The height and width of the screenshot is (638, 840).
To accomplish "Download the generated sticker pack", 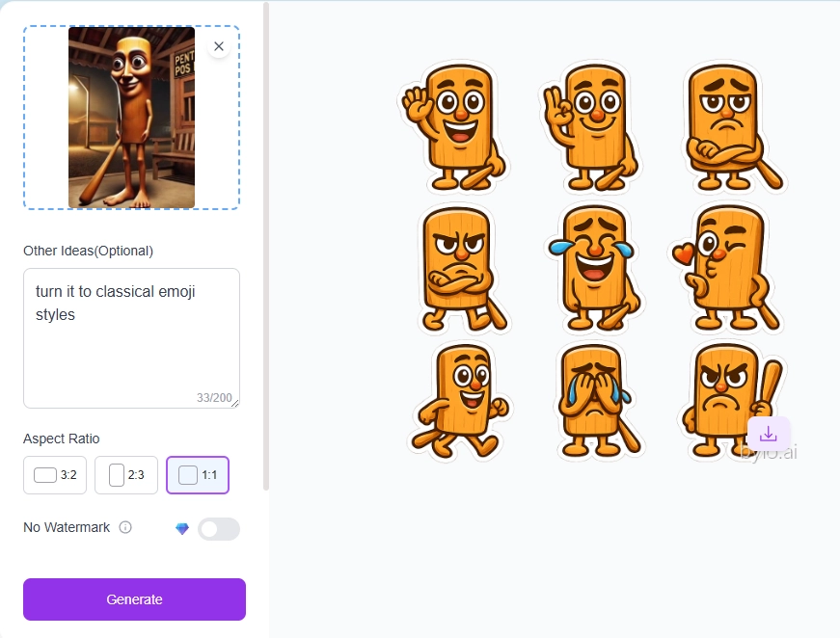I will (x=769, y=435).
